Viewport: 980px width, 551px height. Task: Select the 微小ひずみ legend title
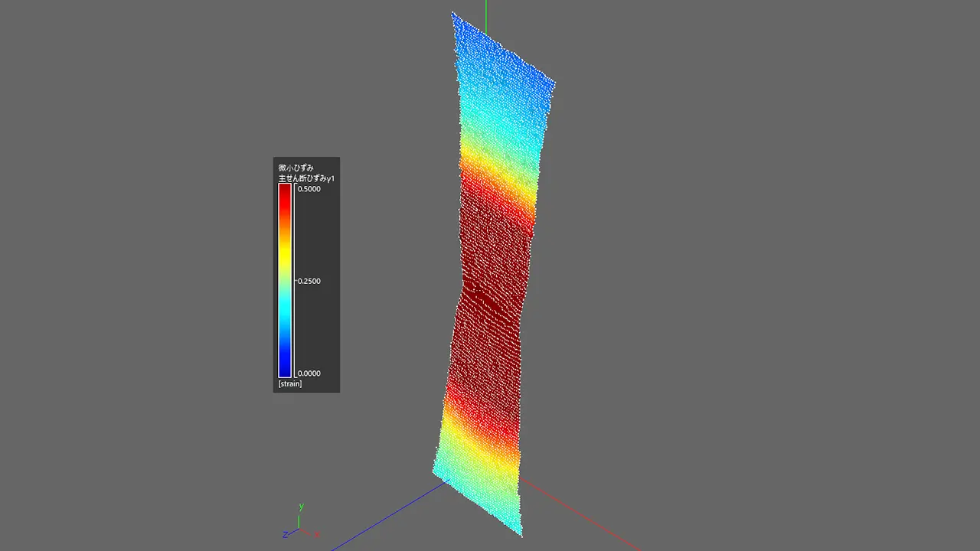[x=296, y=168]
